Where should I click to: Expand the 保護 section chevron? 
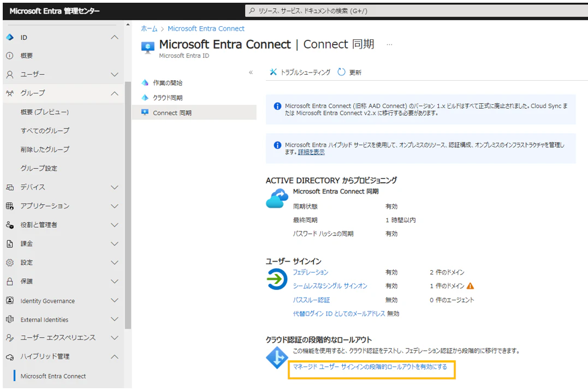115,281
